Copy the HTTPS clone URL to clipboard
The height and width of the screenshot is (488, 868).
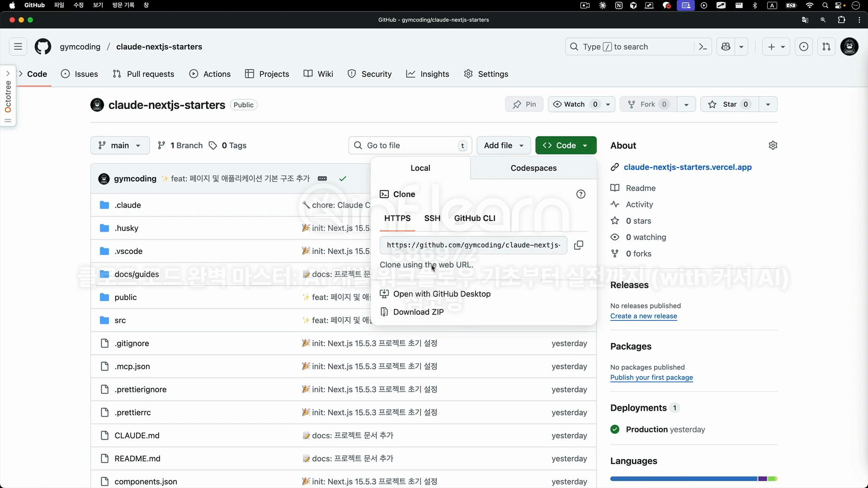click(578, 245)
